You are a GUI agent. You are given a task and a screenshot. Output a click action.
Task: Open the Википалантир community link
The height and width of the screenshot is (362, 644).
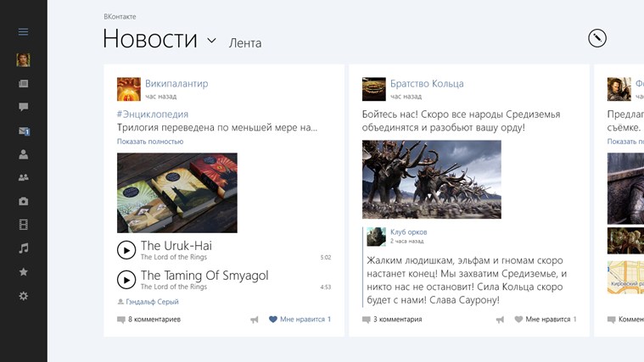pyautogui.click(x=176, y=83)
